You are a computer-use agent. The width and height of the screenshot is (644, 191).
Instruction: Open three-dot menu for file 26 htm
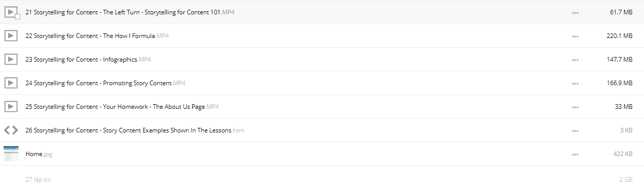click(575, 130)
